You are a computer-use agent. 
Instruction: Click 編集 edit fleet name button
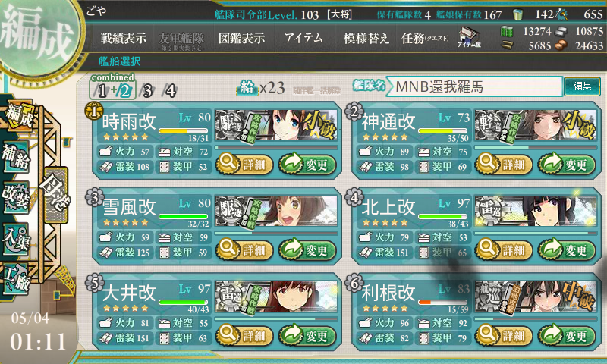click(x=582, y=86)
